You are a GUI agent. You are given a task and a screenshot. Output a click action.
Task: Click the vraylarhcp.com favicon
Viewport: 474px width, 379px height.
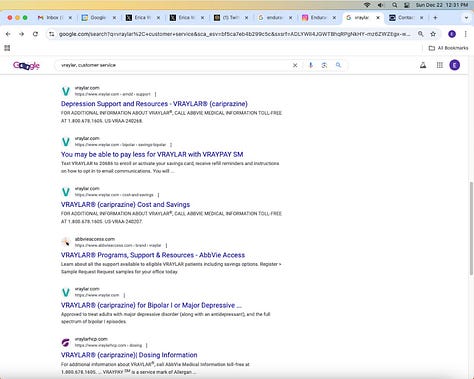click(x=66, y=342)
